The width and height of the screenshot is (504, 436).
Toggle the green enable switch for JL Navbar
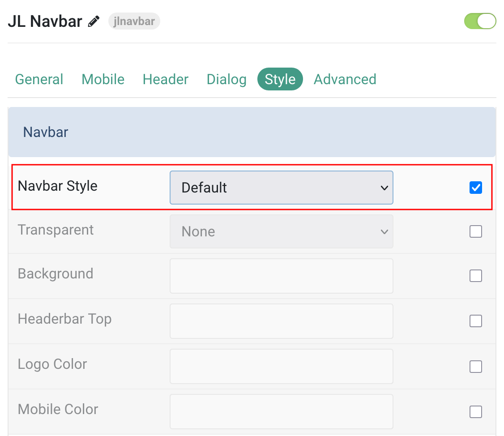[x=480, y=21]
